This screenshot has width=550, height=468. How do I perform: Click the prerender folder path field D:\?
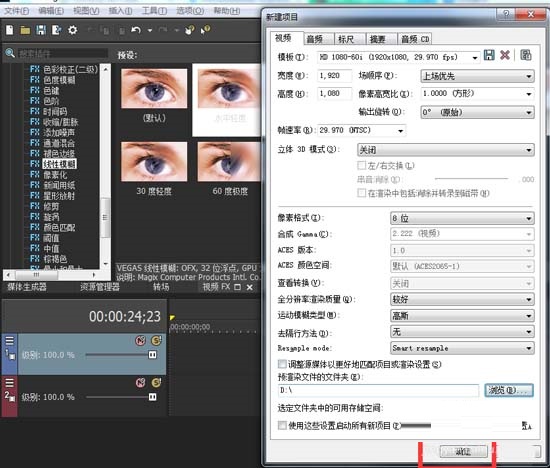click(x=378, y=390)
